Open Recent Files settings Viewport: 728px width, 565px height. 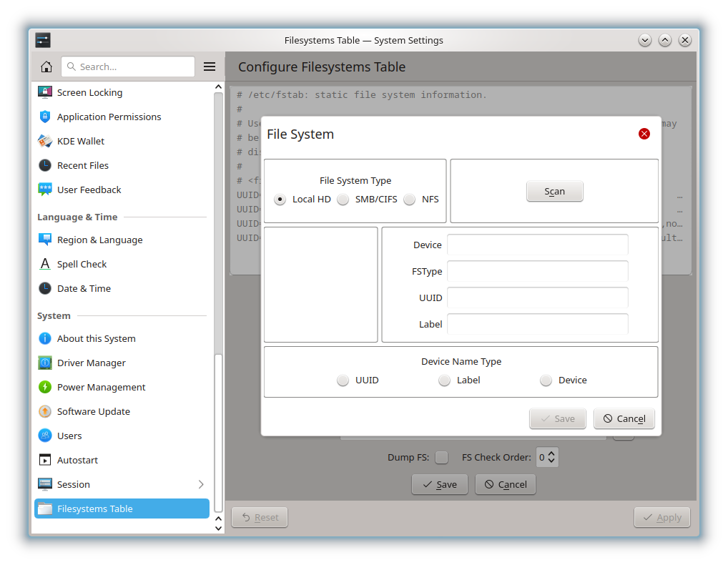pyautogui.click(x=122, y=165)
